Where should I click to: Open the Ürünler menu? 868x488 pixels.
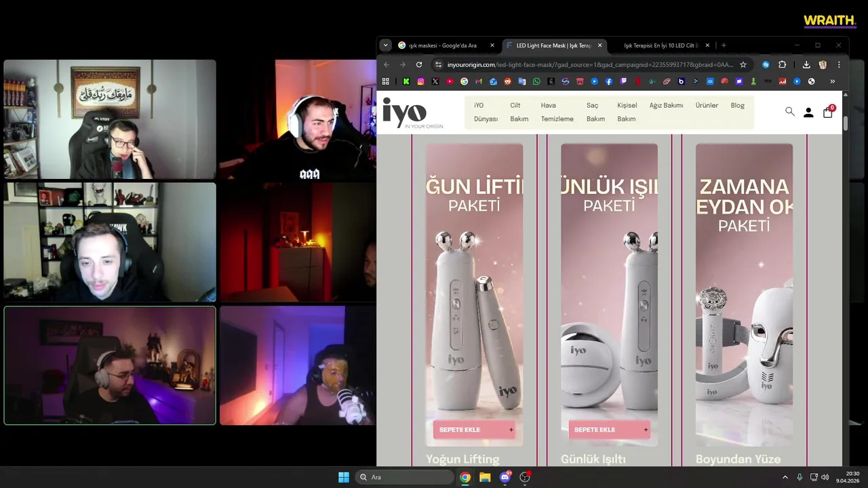707,105
